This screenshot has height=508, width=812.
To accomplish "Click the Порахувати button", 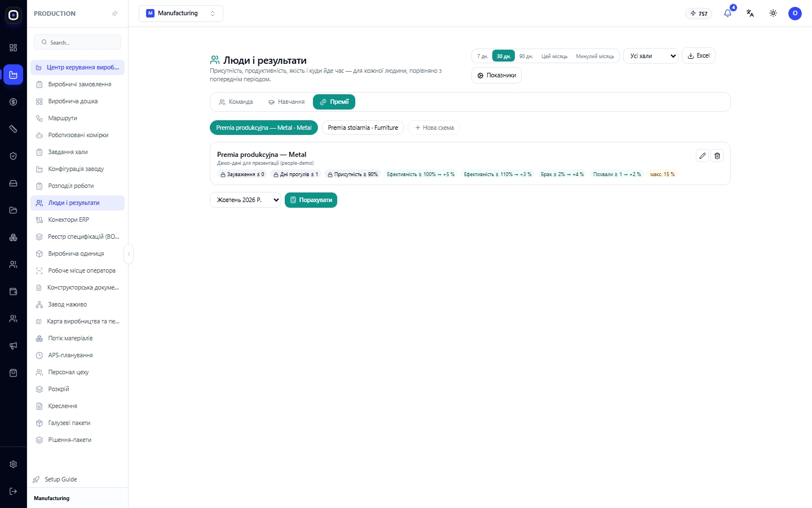I will pos(311,200).
